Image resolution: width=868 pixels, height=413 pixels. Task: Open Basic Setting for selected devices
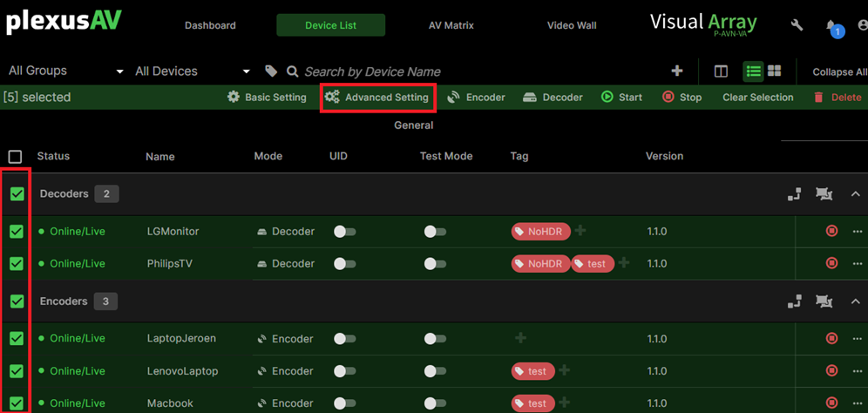point(267,98)
